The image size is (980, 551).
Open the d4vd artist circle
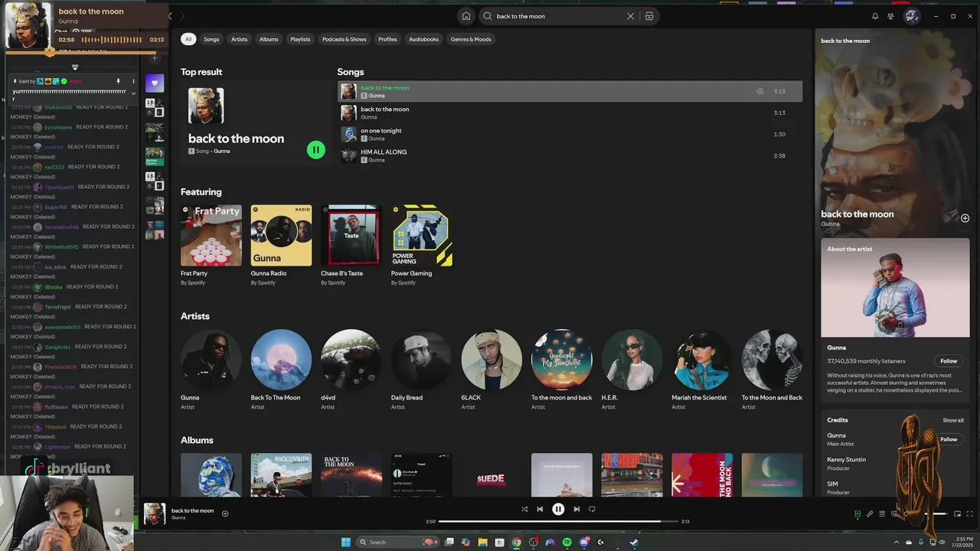pyautogui.click(x=351, y=360)
